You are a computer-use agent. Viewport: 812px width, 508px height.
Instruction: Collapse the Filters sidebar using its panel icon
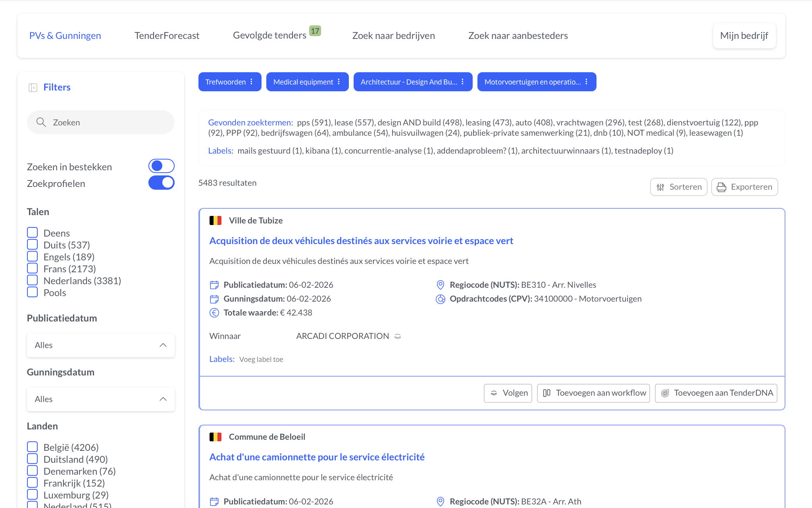(x=33, y=87)
